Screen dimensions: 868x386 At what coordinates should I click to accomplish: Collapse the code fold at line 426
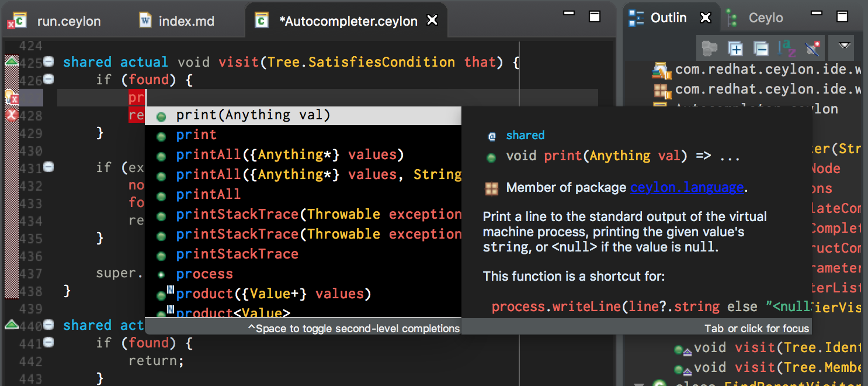49,79
